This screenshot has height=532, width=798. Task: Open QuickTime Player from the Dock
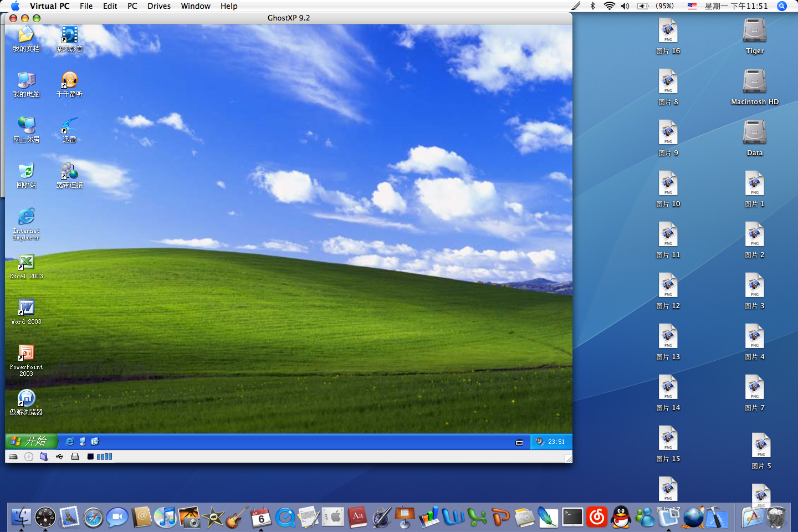285,518
